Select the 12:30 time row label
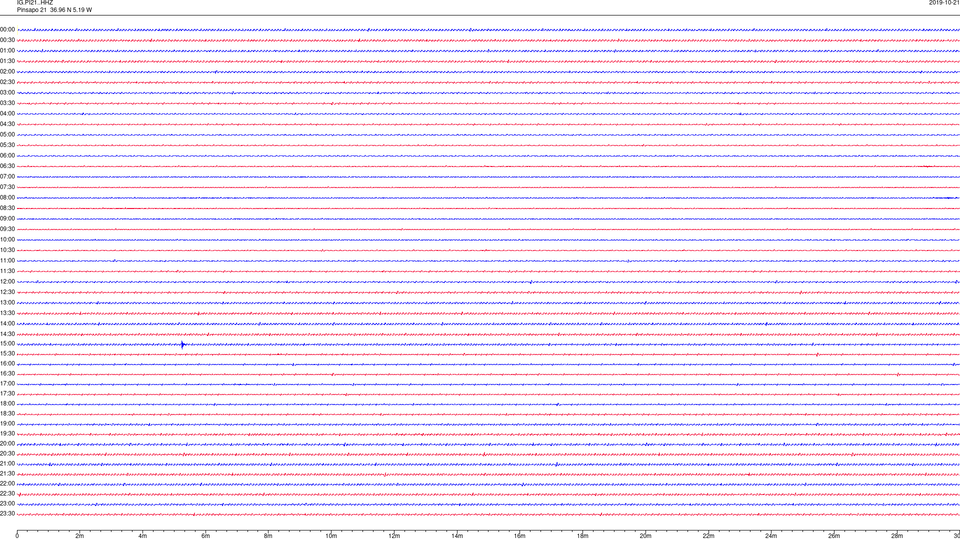The image size is (960, 540). pos(7,292)
